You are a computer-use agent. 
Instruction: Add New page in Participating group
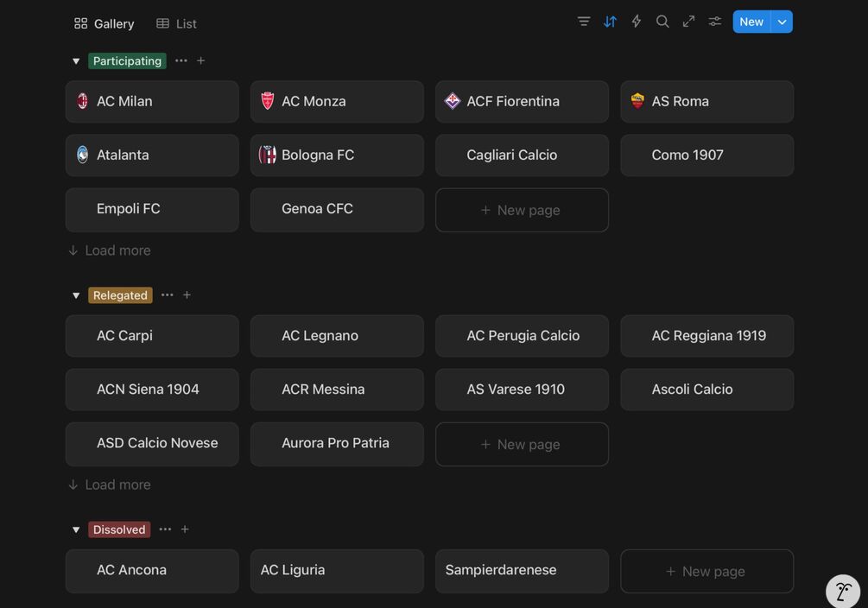[522, 210]
